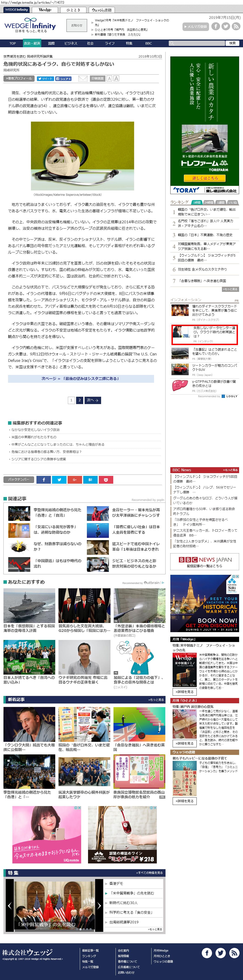Screen dimensions: 243x980
Task: Open the 著者プロフィール author profile button
Action: tap(19, 79)
